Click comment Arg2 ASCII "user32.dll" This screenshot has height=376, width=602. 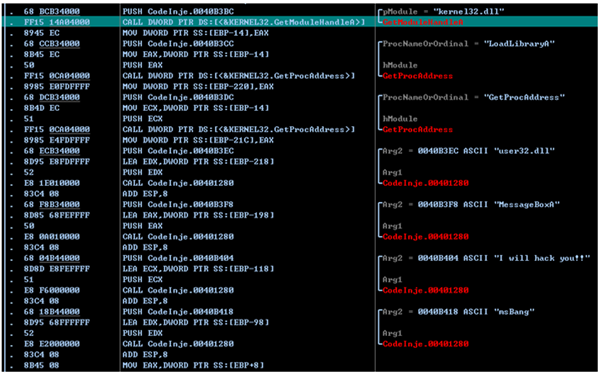[x=469, y=151]
